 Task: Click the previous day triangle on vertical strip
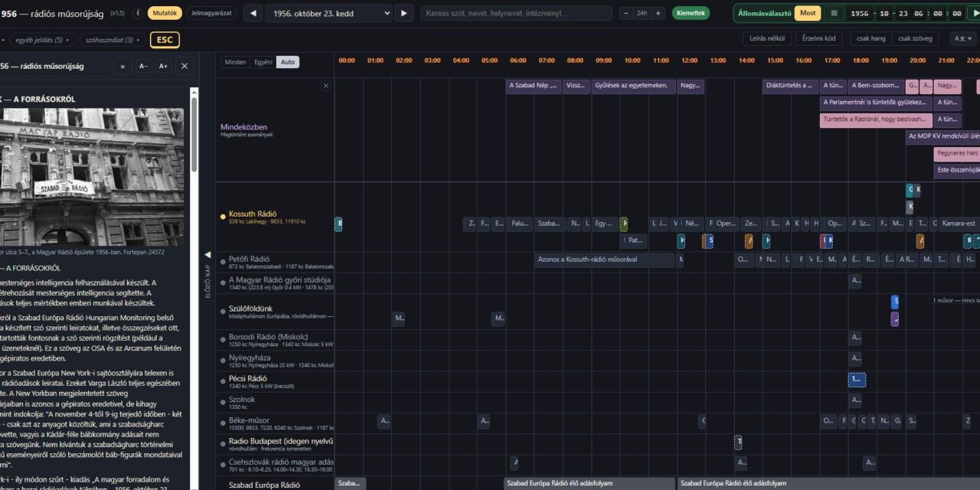point(207,255)
